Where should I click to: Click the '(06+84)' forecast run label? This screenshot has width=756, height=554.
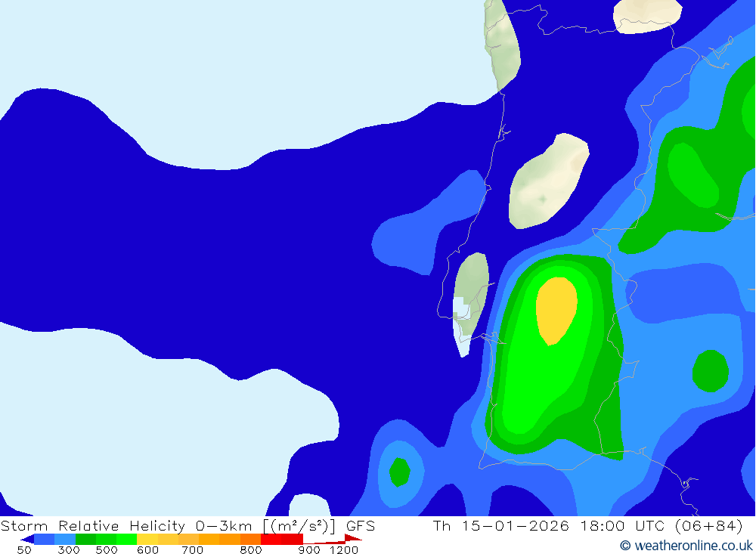tap(709, 525)
